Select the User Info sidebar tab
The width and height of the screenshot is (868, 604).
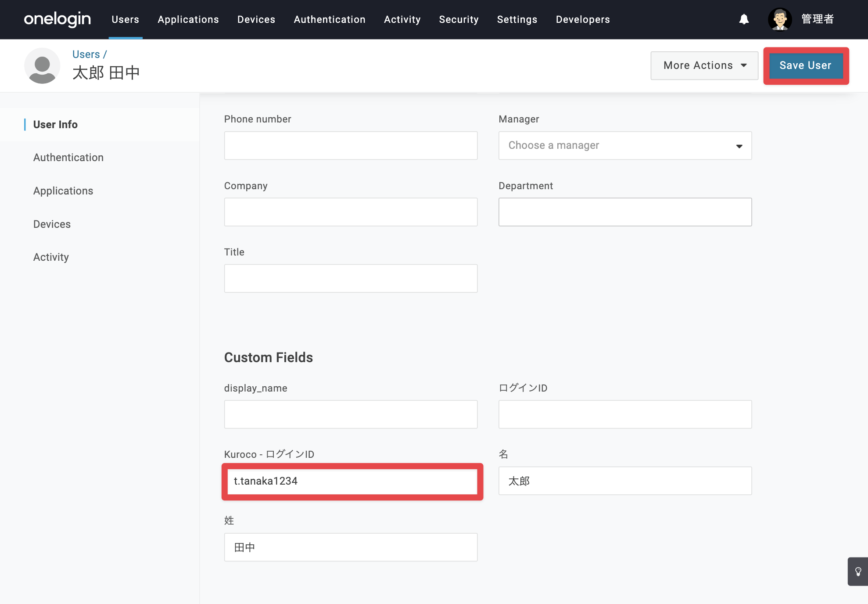coord(55,125)
